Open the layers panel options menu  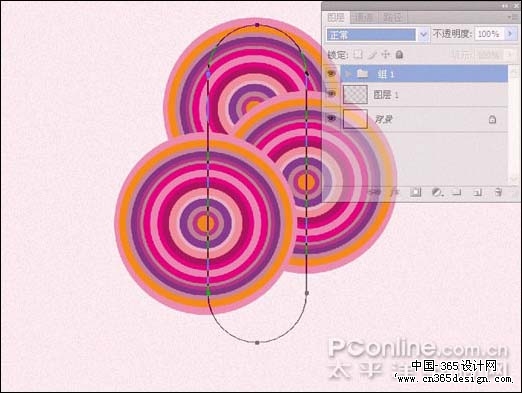click(x=510, y=17)
